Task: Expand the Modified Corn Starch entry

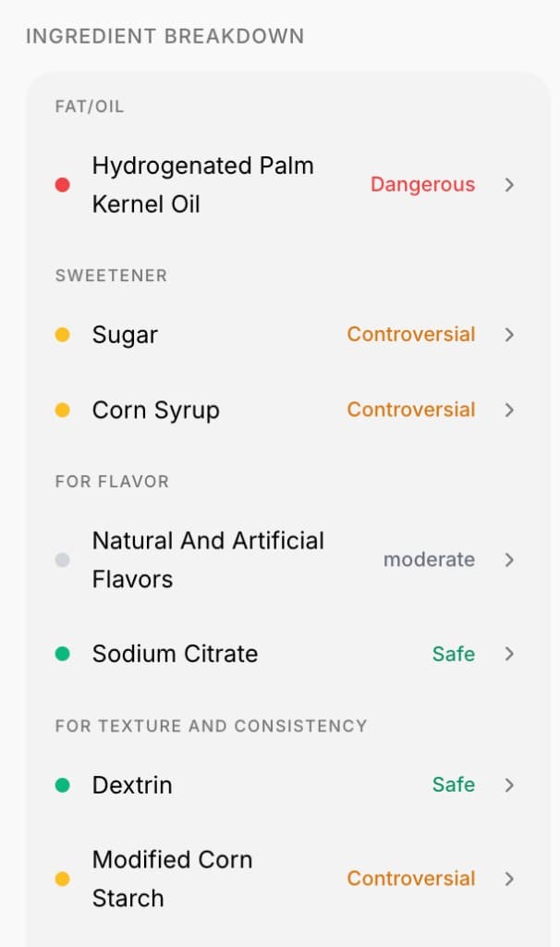Action: tap(509, 879)
